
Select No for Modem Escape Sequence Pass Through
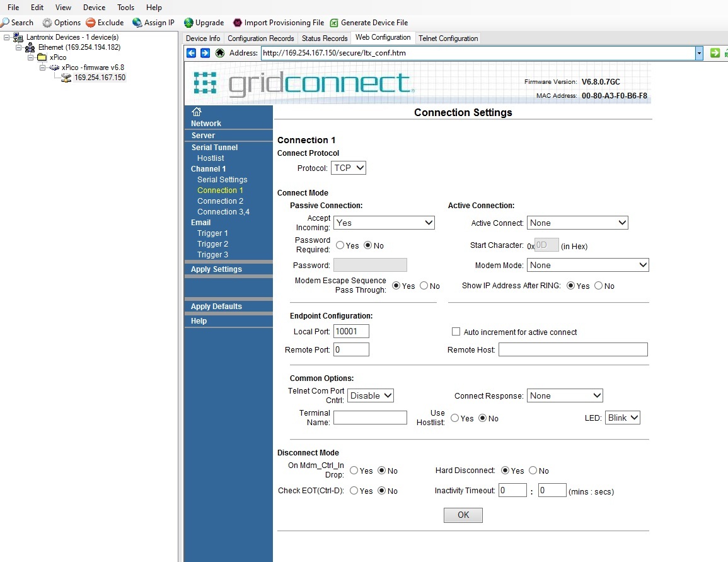click(424, 286)
